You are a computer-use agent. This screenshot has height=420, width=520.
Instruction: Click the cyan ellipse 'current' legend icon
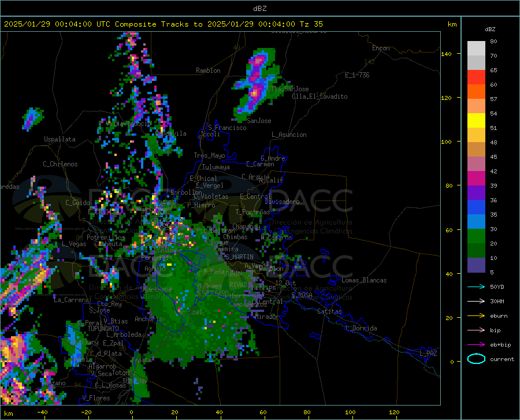476,359
